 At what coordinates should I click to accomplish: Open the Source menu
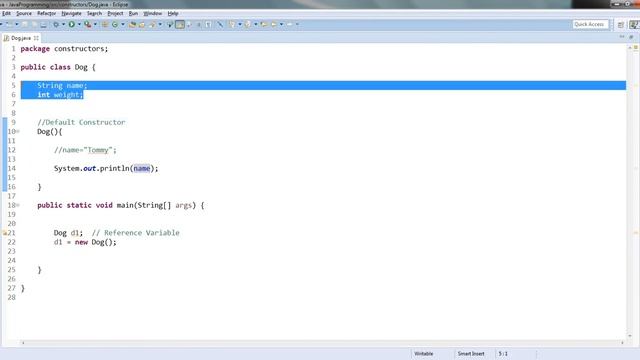pos(24,13)
